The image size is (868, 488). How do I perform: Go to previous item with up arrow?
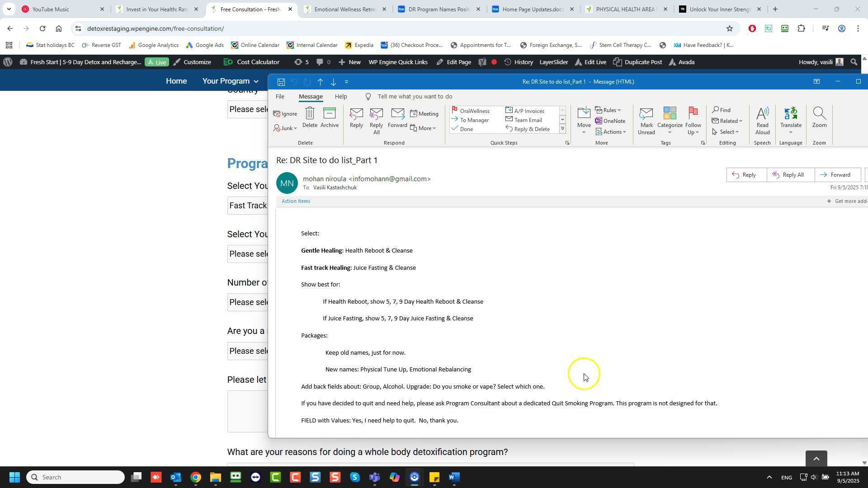(x=320, y=82)
